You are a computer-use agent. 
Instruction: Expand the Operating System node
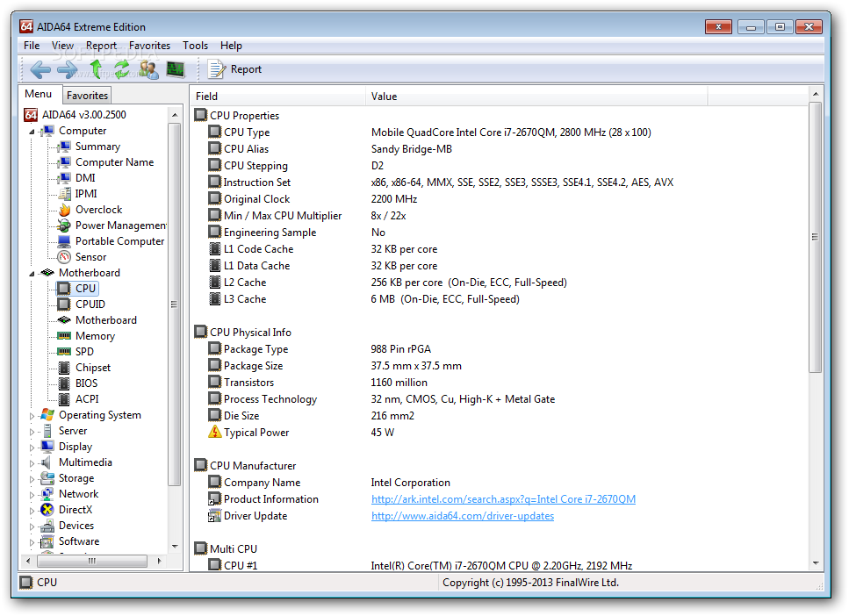tap(32, 416)
